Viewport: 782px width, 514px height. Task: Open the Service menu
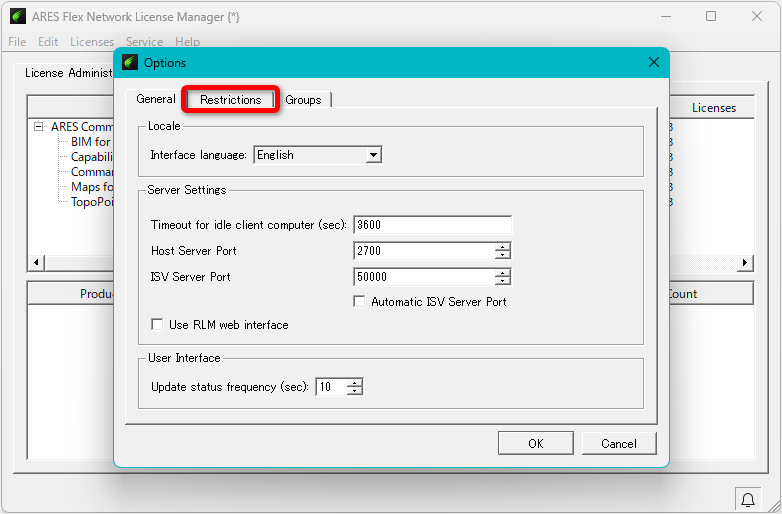144,42
